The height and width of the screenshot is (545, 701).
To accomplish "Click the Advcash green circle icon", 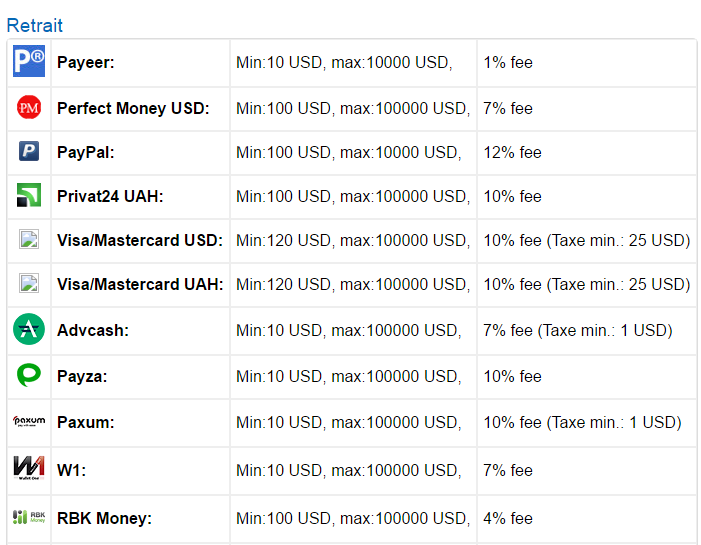I will coord(29,329).
